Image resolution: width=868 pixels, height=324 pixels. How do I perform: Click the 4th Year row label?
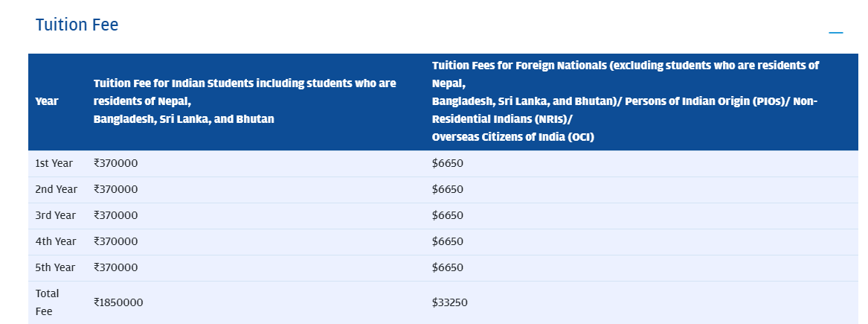tap(56, 241)
